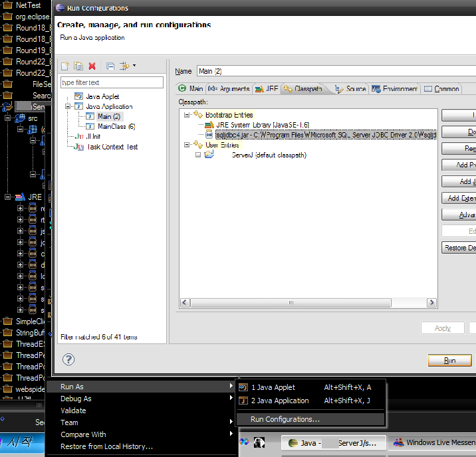Switch to the Main tab
The height and width of the screenshot is (457, 476).
tap(191, 88)
